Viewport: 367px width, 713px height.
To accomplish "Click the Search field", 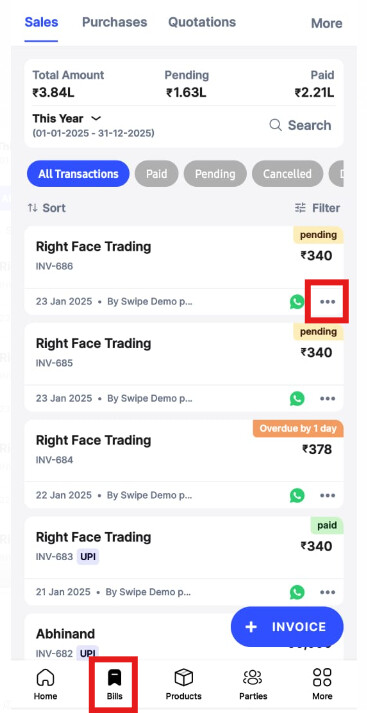I will point(300,125).
